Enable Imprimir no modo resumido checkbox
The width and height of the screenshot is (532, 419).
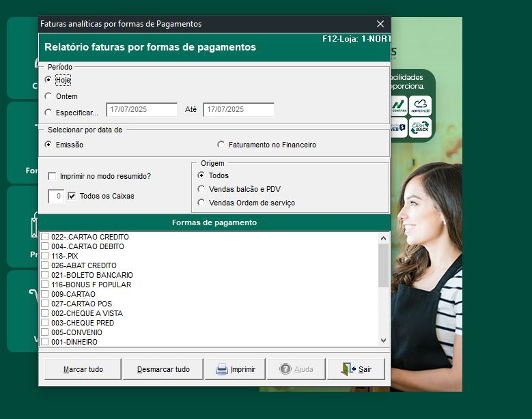[x=53, y=176]
